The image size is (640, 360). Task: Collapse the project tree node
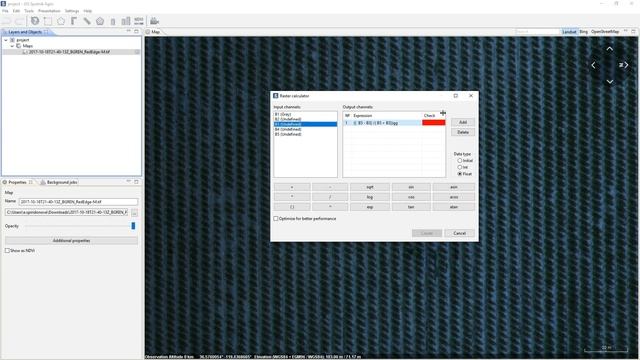click(6, 40)
